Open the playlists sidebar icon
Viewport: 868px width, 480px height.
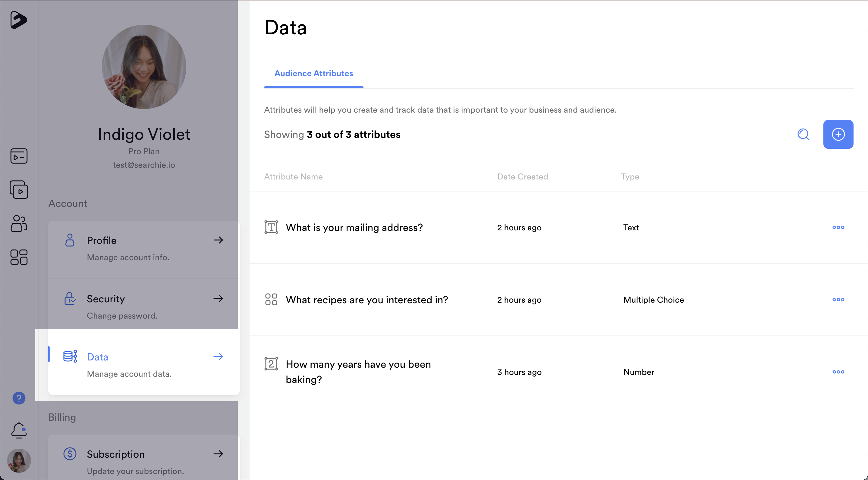(19, 189)
